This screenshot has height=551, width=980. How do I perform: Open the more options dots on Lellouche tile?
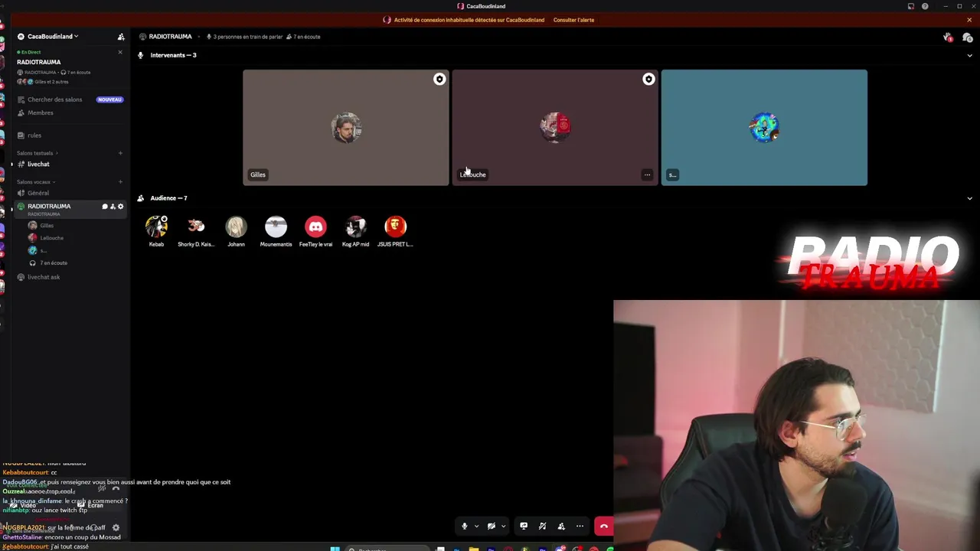(647, 174)
